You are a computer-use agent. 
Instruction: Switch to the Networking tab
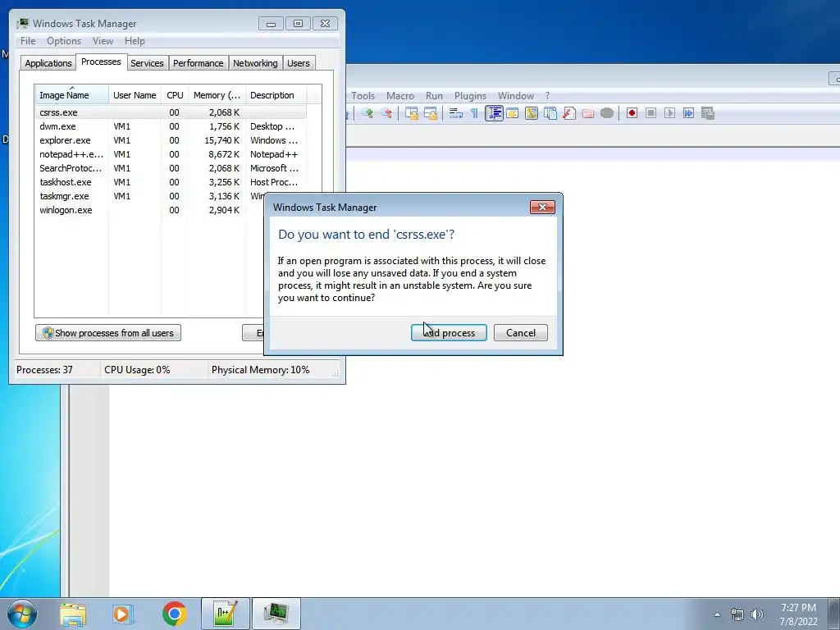tap(255, 63)
